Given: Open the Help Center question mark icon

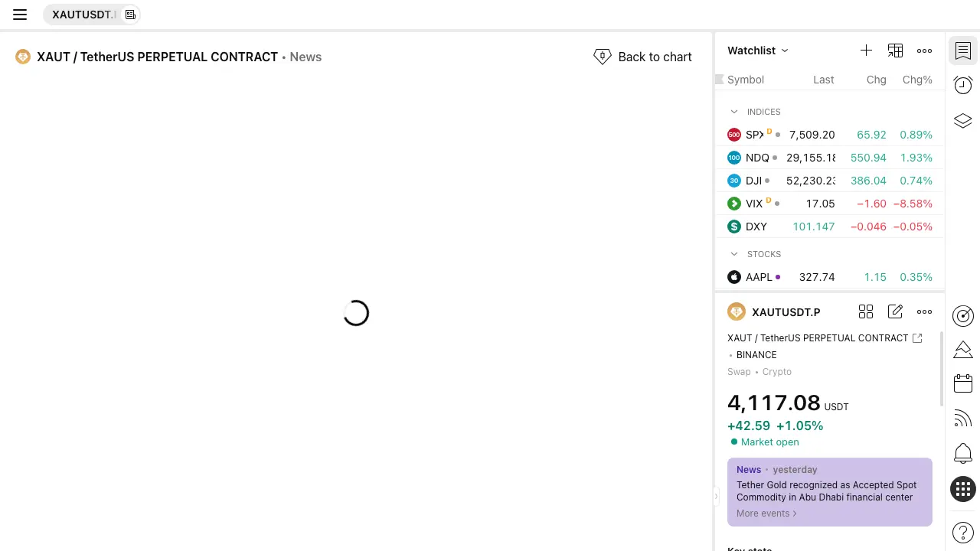Looking at the screenshot, I should (x=963, y=533).
